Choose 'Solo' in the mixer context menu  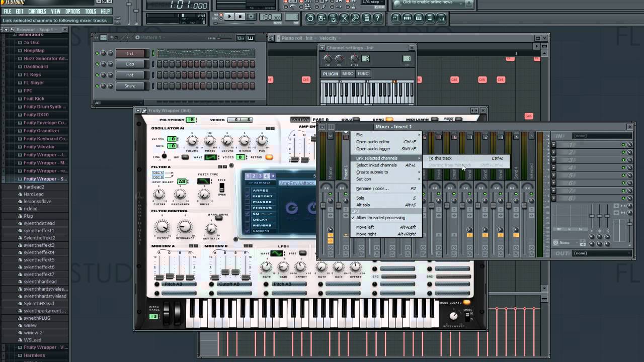tap(386, 198)
